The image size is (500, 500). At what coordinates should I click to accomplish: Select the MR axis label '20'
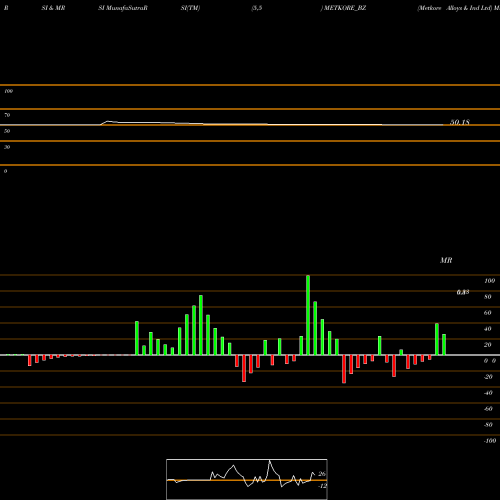tap(488, 345)
